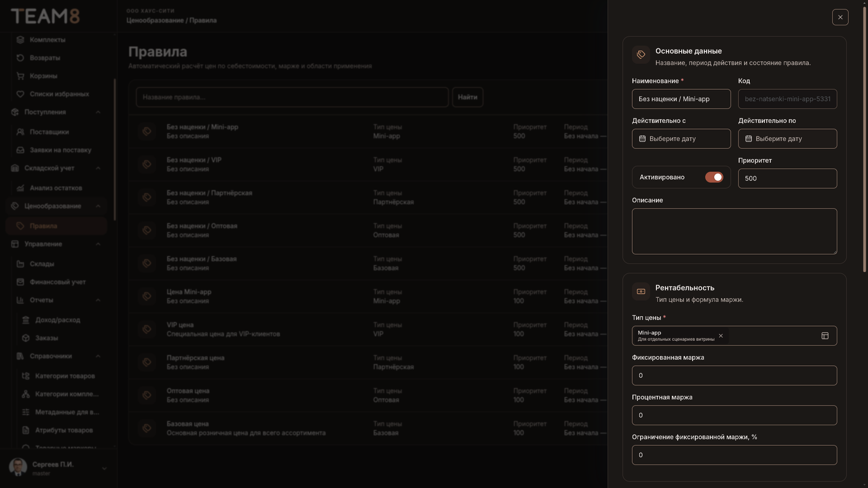Toggle the Активировано switch
Viewport: 868px width, 488px height.
point(714,177)
